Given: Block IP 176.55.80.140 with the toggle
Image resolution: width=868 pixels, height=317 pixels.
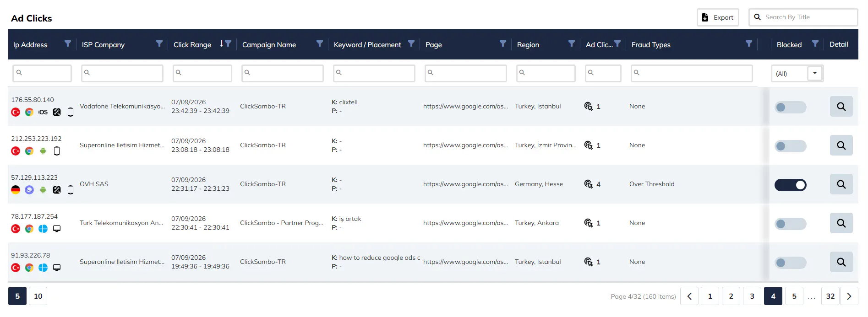Looking at the screenshot, I should (791, 107).
